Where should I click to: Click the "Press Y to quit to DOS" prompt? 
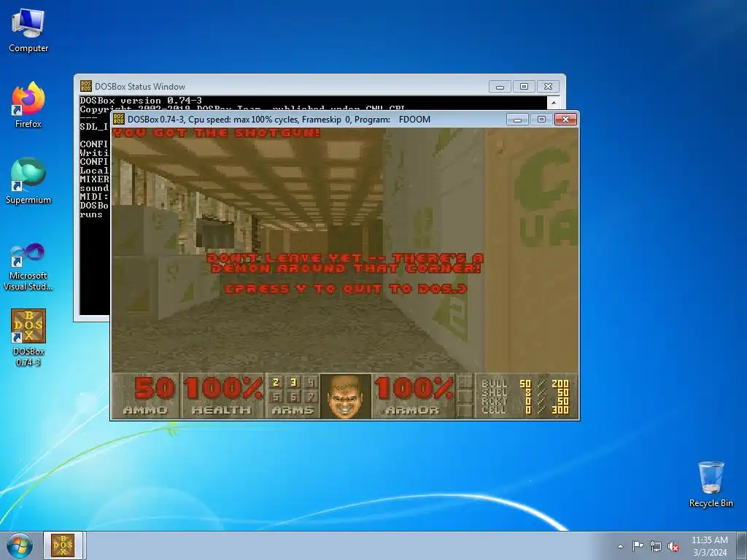(345, 289)
